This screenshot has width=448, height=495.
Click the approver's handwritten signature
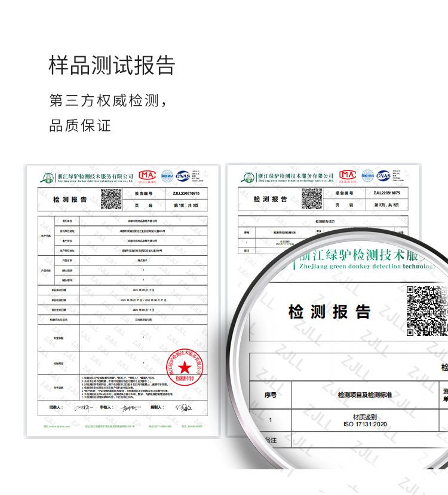tap(83, 408)
